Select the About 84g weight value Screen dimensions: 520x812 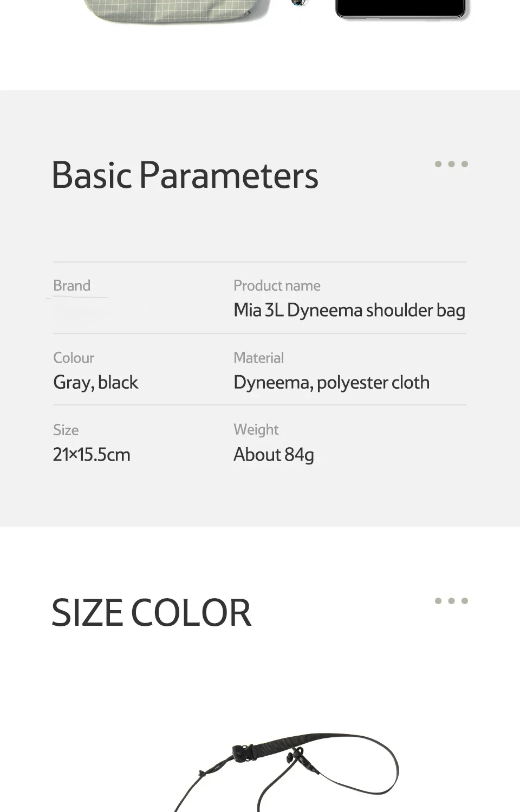point(274,455)
